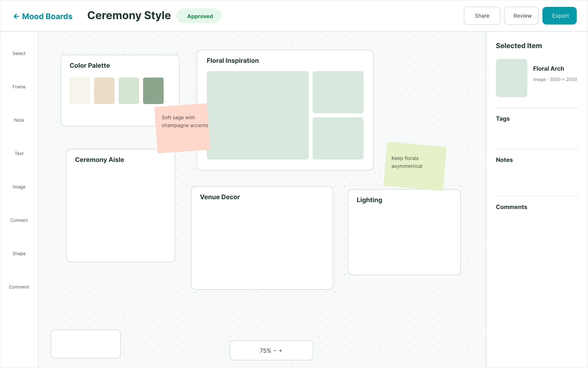Select the lower small Floral Inspiration image

pos(338,138)
